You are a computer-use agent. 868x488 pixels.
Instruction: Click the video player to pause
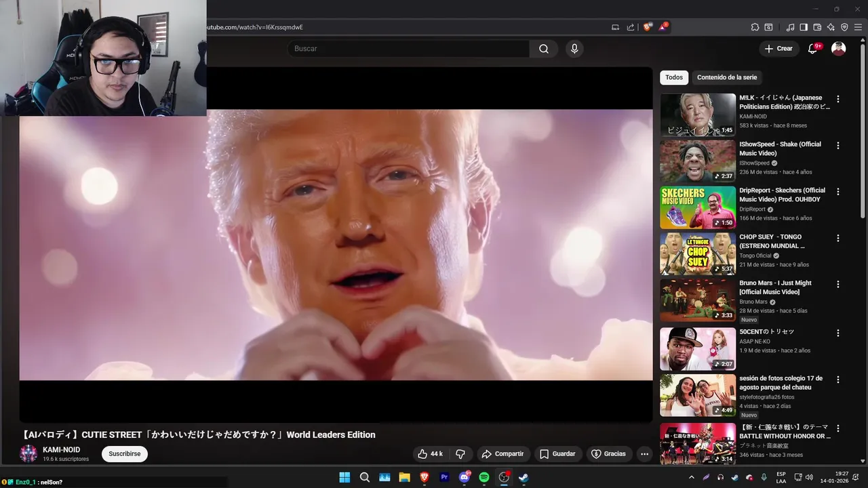pyautogui.click(x=336, y=245)
